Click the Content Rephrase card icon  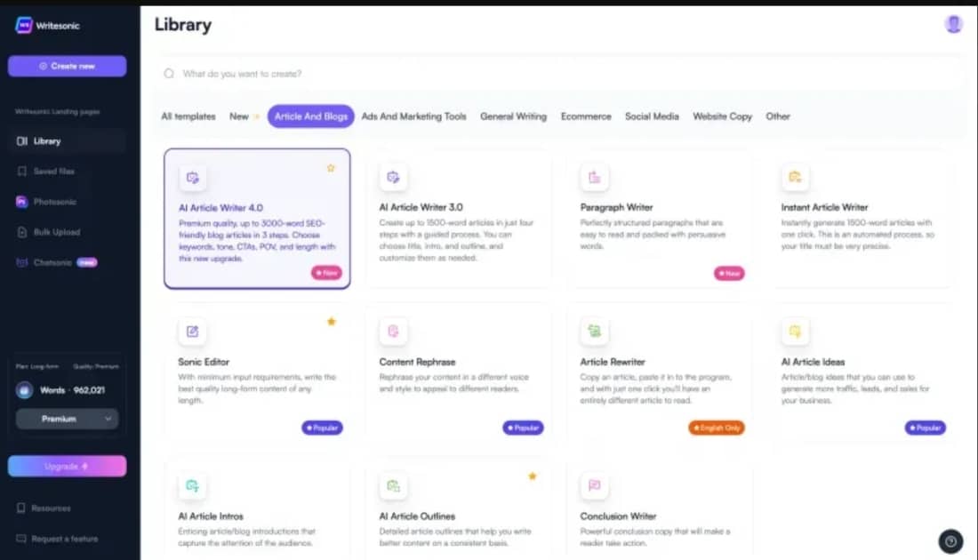(393, 332)
